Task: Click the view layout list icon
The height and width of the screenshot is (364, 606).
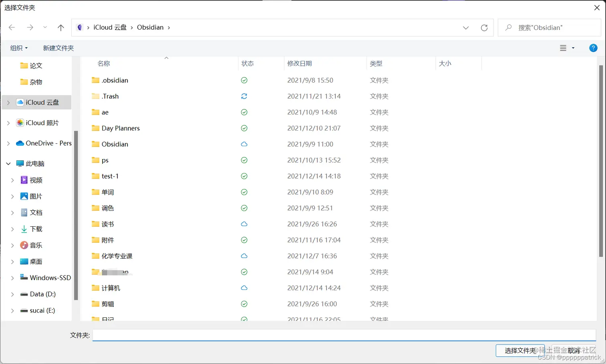Action: click(563, 48)
